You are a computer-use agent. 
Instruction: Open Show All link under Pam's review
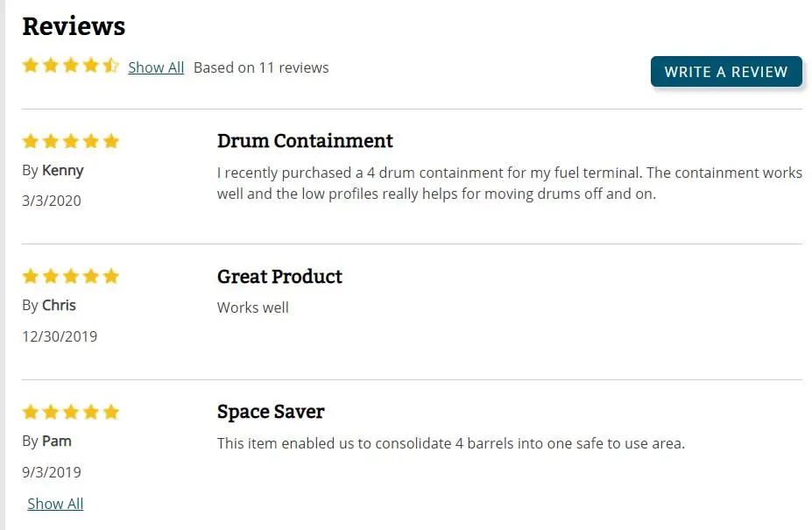click(55, 504)
